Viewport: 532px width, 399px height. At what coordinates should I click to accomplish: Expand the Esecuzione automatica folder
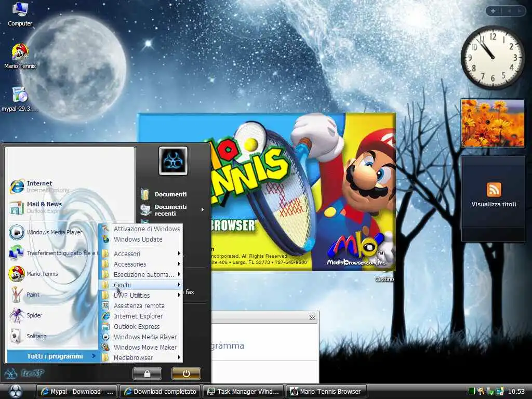click(141, 274)
